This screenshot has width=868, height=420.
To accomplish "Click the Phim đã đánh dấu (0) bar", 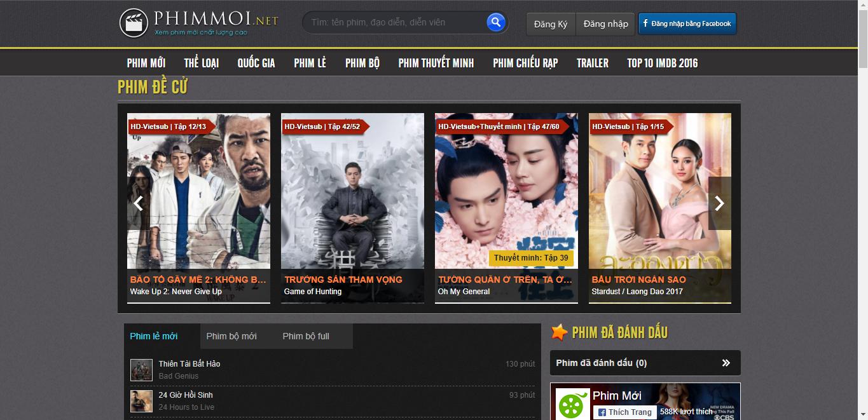I will (645, 363).
